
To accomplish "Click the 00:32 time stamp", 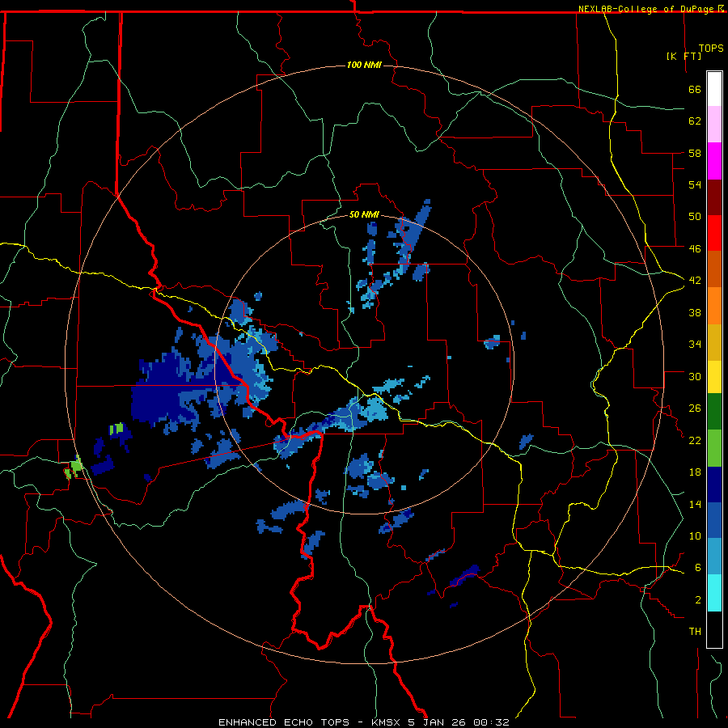I will click(x=491, y=722).
